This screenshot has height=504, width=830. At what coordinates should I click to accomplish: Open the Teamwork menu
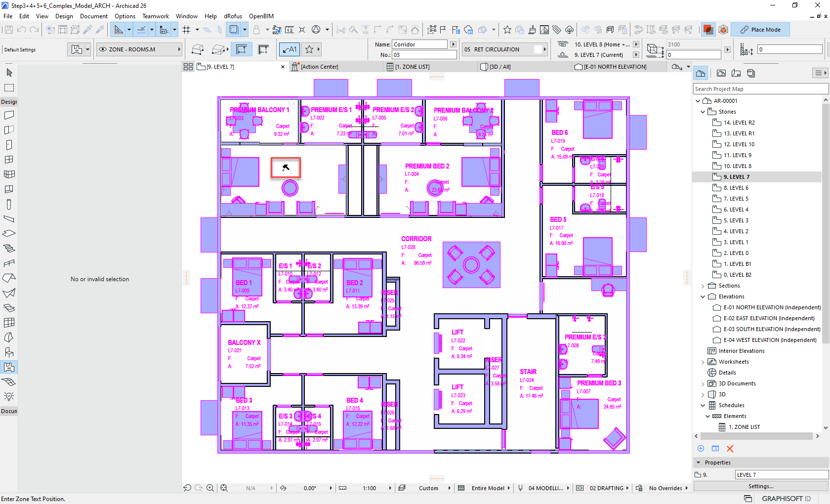156,16
